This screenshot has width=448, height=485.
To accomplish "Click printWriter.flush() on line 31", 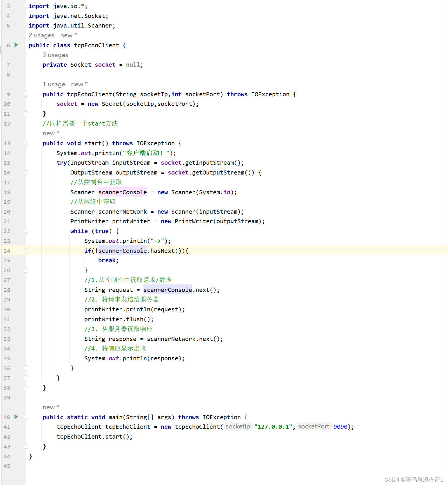I will tap(119, 319).
